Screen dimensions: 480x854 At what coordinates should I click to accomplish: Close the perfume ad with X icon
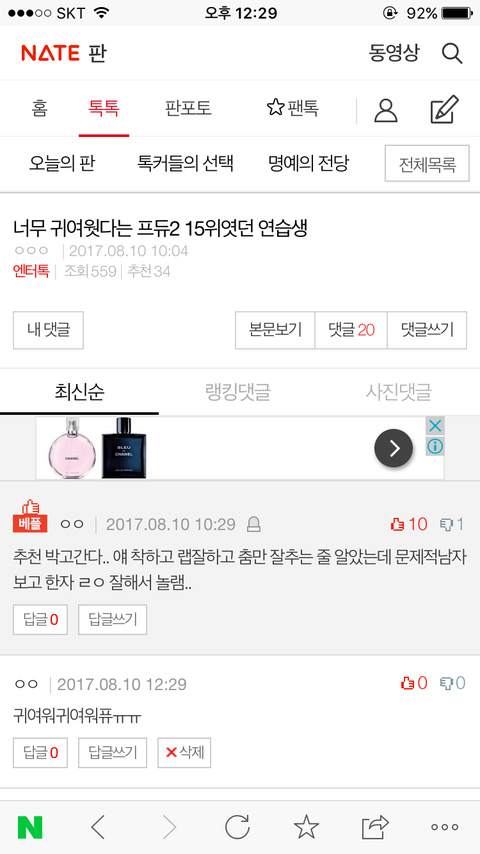[x=434, y=426]
